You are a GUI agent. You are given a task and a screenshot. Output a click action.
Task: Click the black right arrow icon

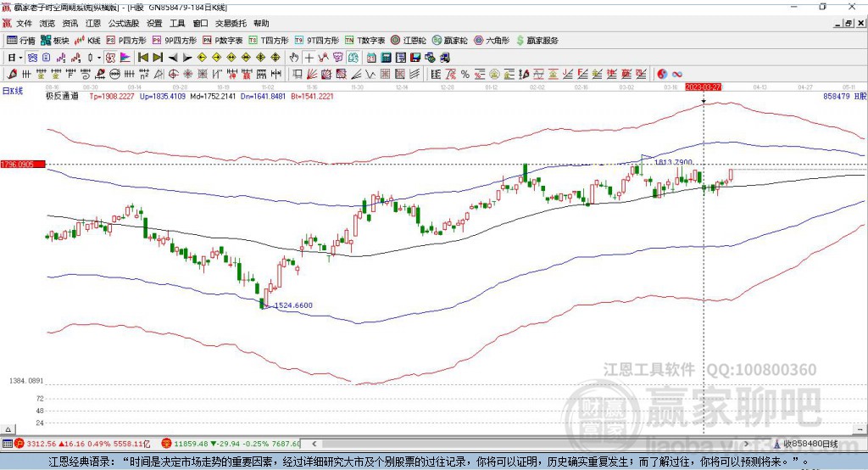tap(187, 58)
